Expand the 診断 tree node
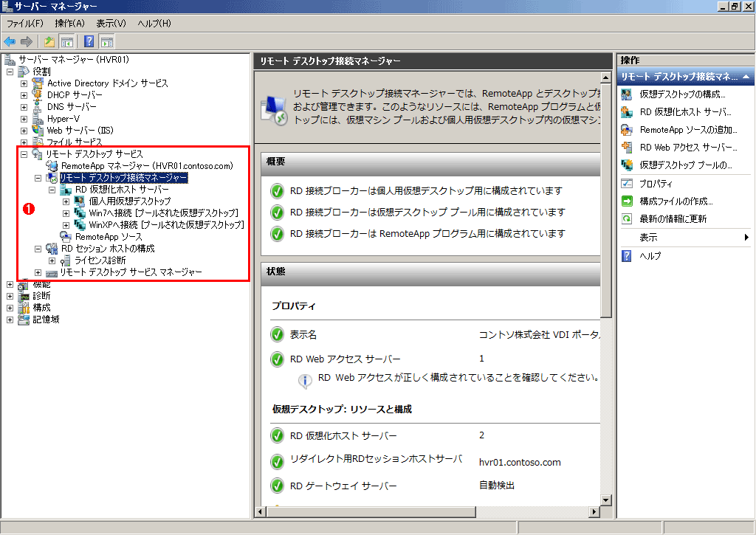Viewport: 756px width, 535px height. (10, 296)
